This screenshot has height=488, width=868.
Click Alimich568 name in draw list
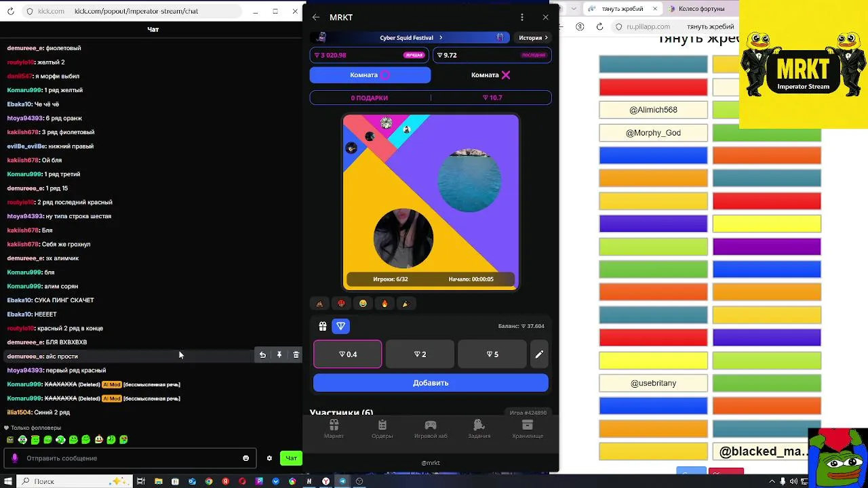click(x=653, y=110)
